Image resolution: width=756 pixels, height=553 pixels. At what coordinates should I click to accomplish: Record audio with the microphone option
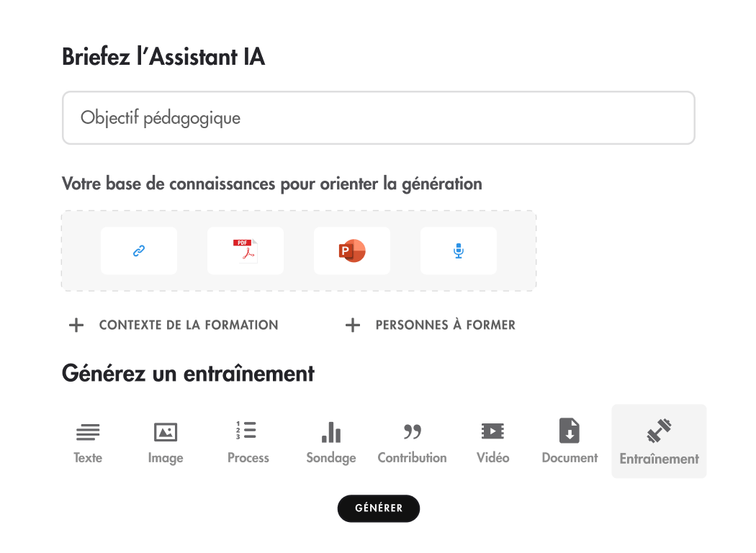(x=458, y=251)
